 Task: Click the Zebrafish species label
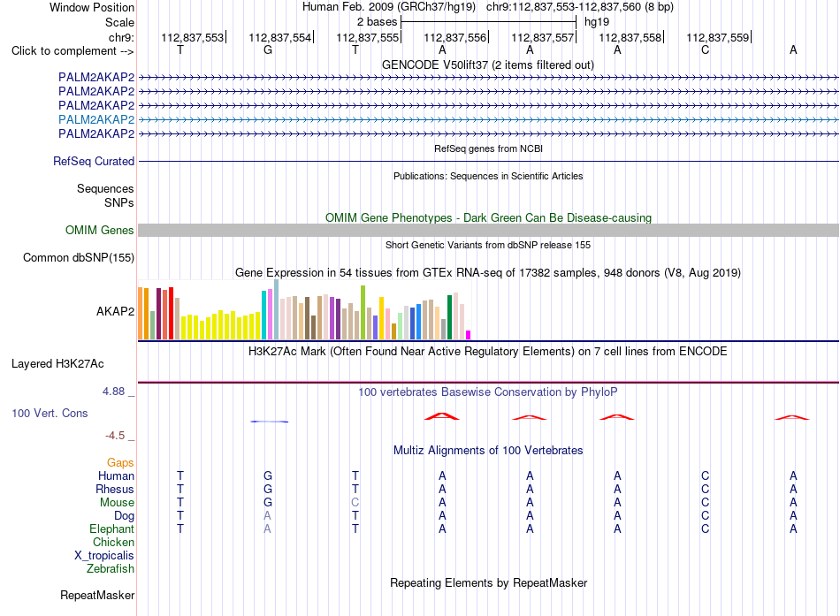pos(111,569)
